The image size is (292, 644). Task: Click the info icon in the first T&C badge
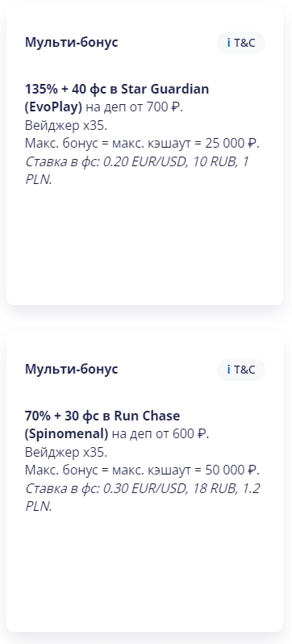229,43
